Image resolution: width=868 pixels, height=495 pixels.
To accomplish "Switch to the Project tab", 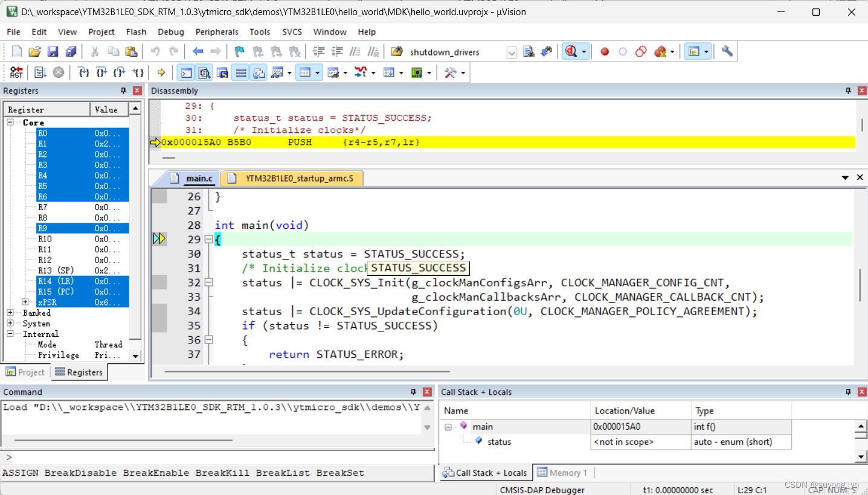I will [x=25, y=372].
